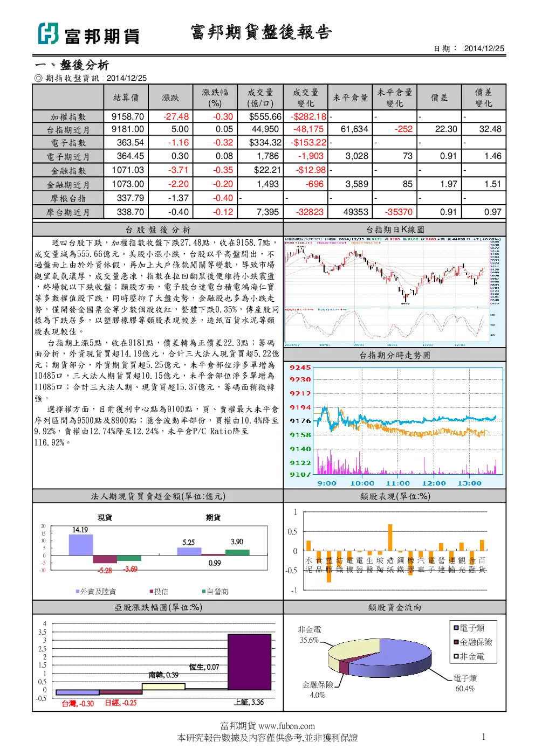535x756 pixels.
Task: Click the 電子期近月 row label
Action: pyautogui.click(x=68, y=157)
